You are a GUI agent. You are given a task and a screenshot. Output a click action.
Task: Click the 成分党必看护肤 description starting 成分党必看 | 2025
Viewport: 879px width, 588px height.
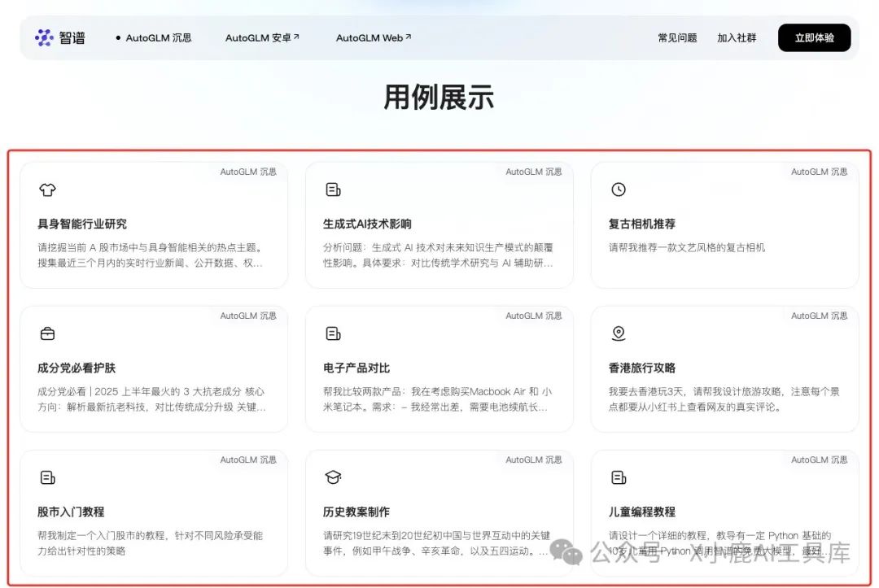[152, 399]
